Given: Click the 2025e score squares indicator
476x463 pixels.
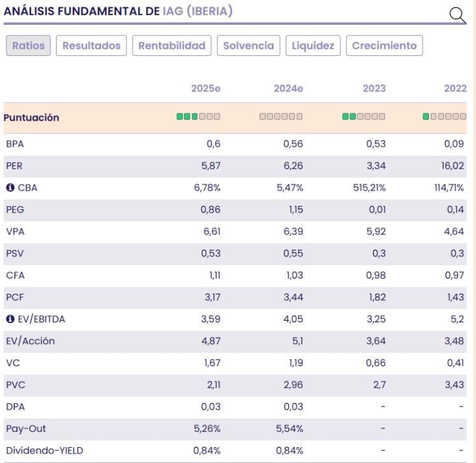Looking at the screenshot, I should (198, 117).
